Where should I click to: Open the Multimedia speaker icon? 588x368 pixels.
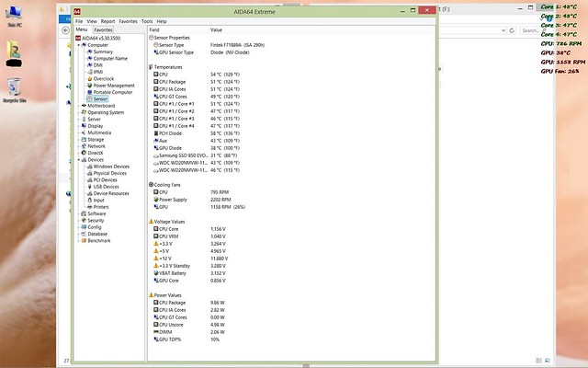click(84, 132)
